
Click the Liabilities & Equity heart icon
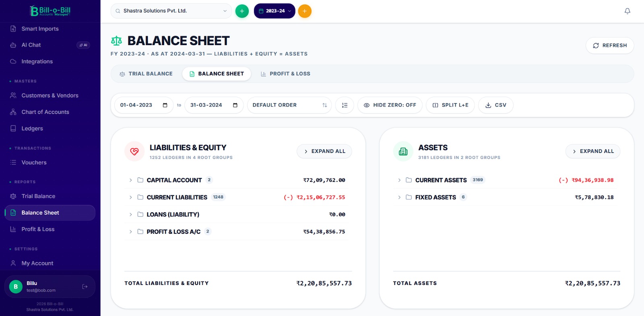[134, 151]
